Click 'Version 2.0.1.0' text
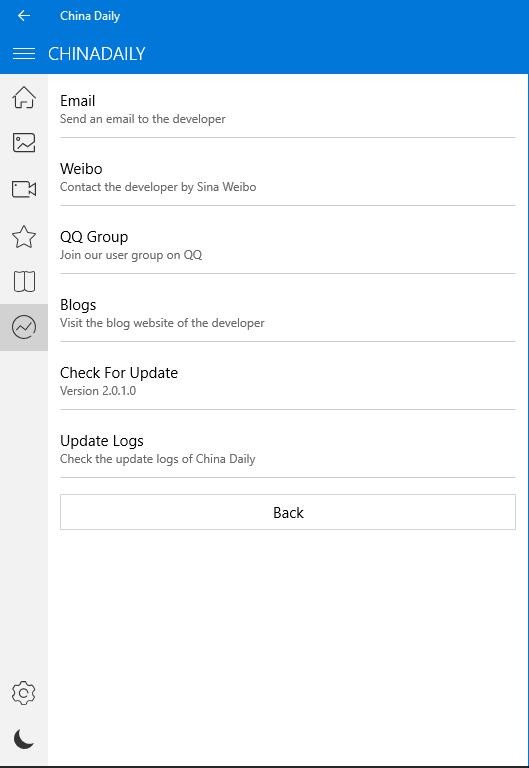The height and width of the screenshot is (768, 529). click(x=98, y=391)
